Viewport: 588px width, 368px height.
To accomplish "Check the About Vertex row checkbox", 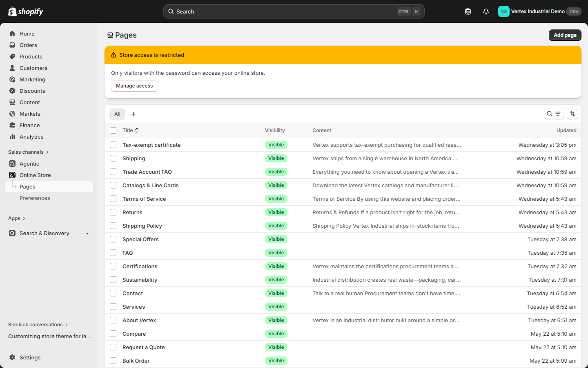I will pyautogui.click(x=113, y=320).
